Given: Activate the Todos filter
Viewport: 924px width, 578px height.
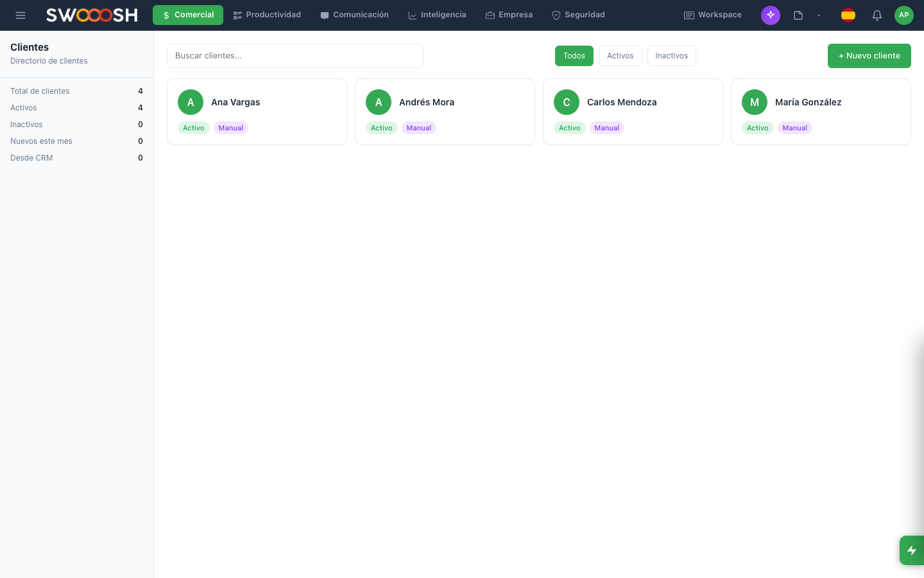Looking at the screenshot, I should 574,56.
